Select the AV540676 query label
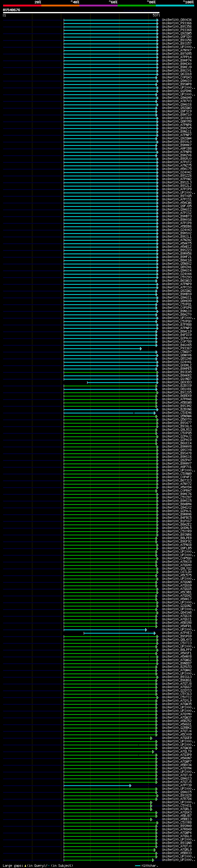Screen dimensions: 197x868 click(x=11, y=10)
